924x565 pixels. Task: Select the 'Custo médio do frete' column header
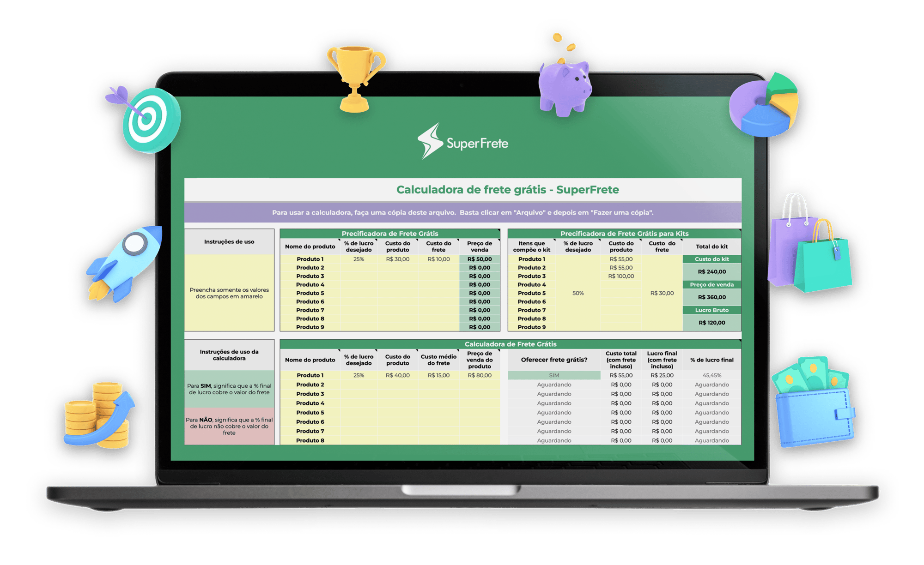(x=438, y=360)
